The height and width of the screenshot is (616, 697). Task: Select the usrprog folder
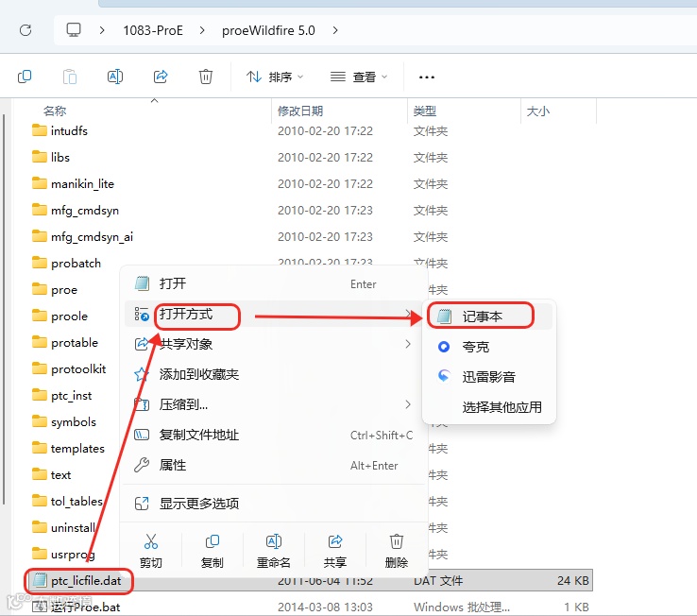(63, 555)
